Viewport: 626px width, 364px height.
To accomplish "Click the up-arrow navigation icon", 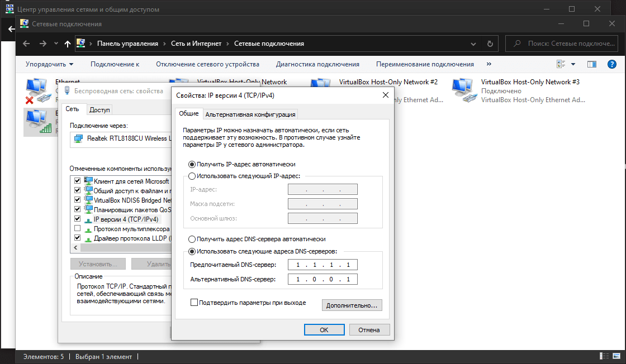I will 68,44.
